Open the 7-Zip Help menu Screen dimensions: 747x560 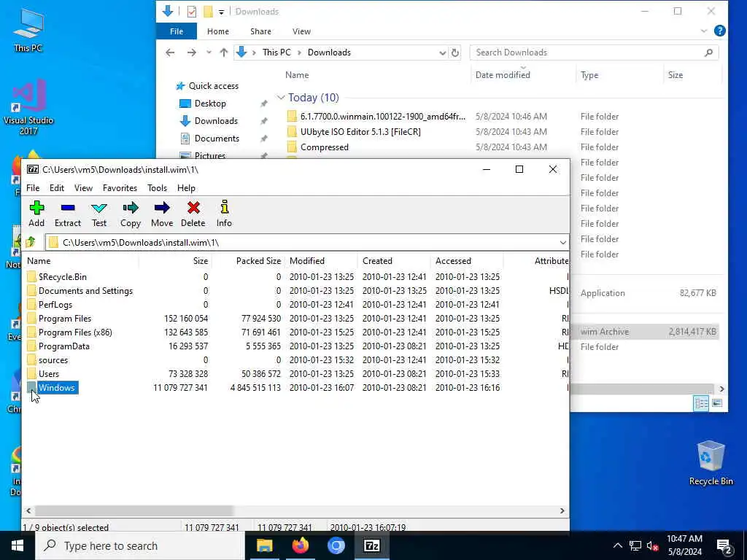pyautogui.click(x=186, y=188)
